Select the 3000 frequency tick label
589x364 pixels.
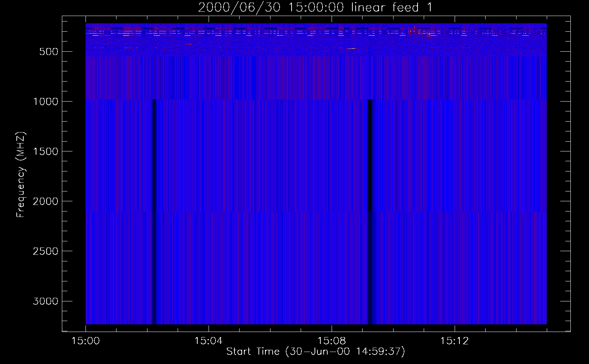point(46,301)
